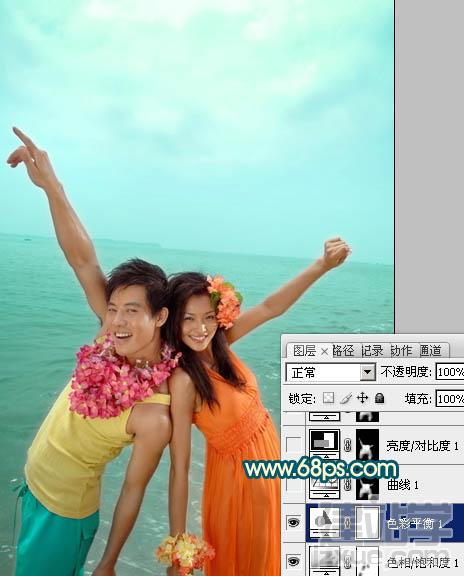Select the 色彩平衡 1 adjustment icon
The image size is (464, 576).
(325, 520)
